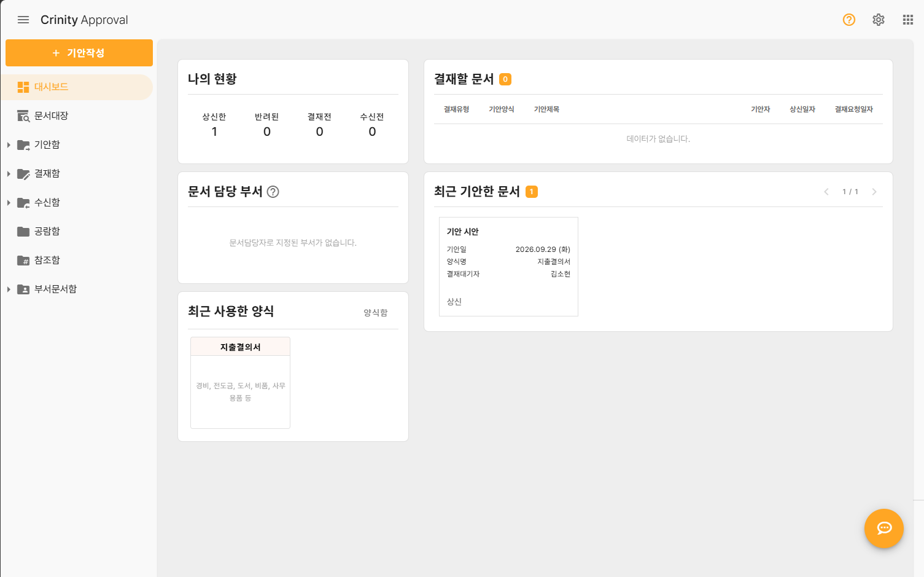Image resolution: width=924 pixels, height=577 pixels.
Task: Click the 기안함 folder icon
Action: (x=23, y=145)
